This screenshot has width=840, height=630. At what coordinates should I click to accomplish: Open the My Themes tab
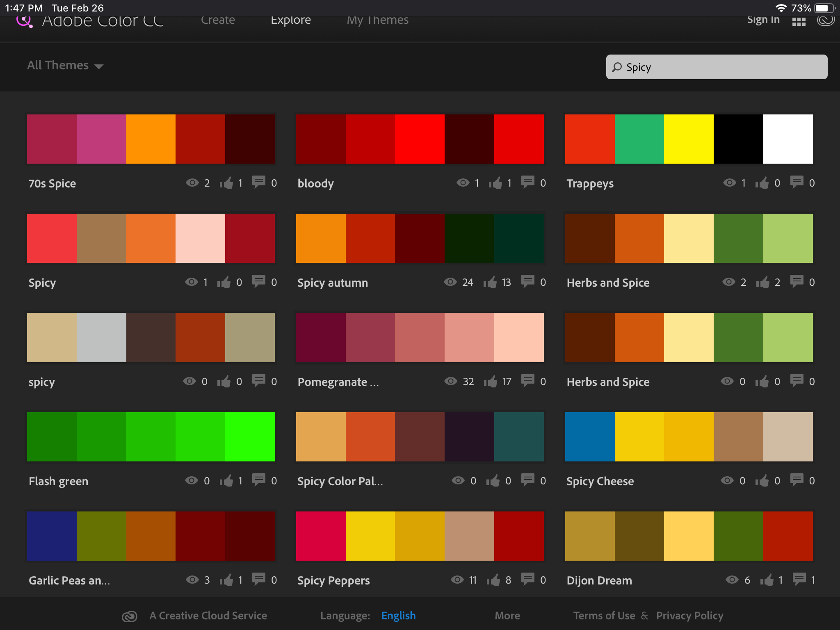pos(377,21)
